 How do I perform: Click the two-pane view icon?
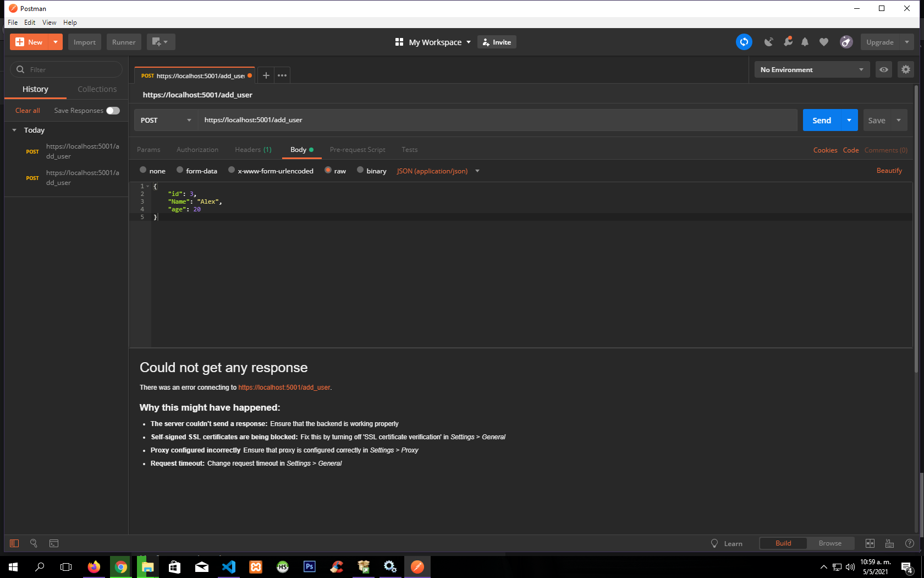tap(870, 543)
